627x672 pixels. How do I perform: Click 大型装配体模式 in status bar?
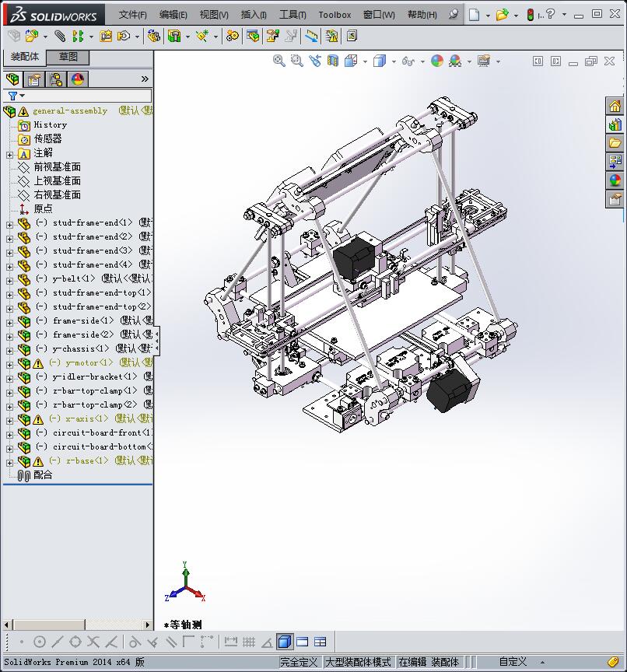[358, 662]
